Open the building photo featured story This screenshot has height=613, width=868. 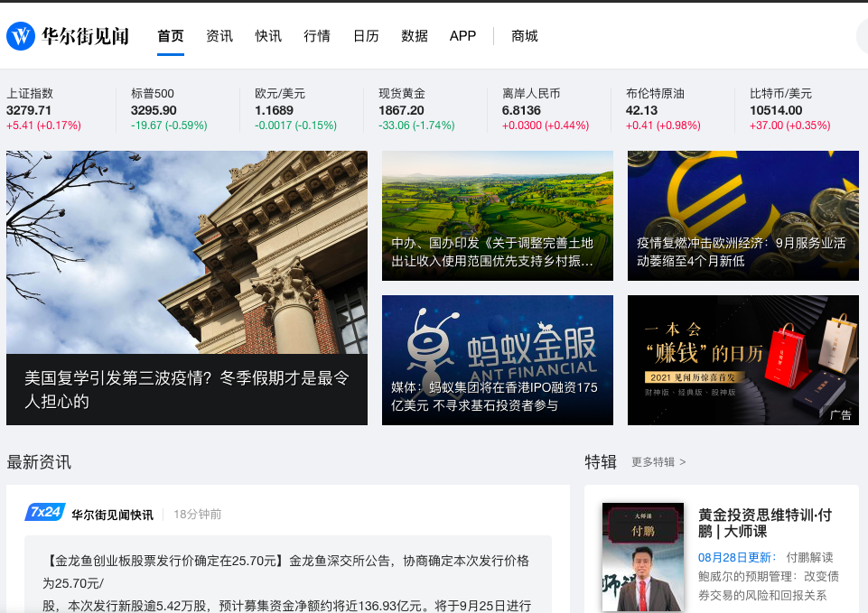(x=187, y=252)
